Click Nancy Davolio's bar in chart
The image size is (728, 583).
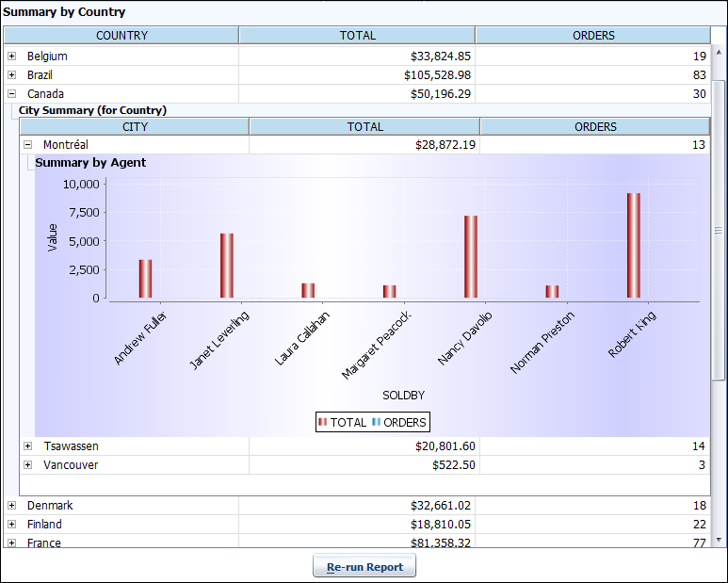(x=471, y=258)
